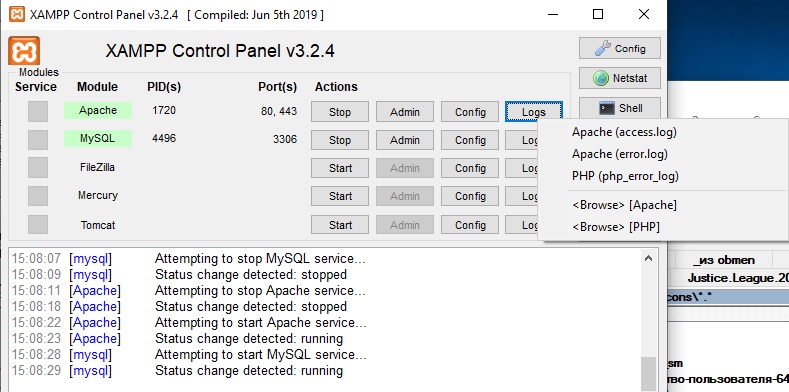Click the XAMPP title bar icon

click(x=17, y=14)
